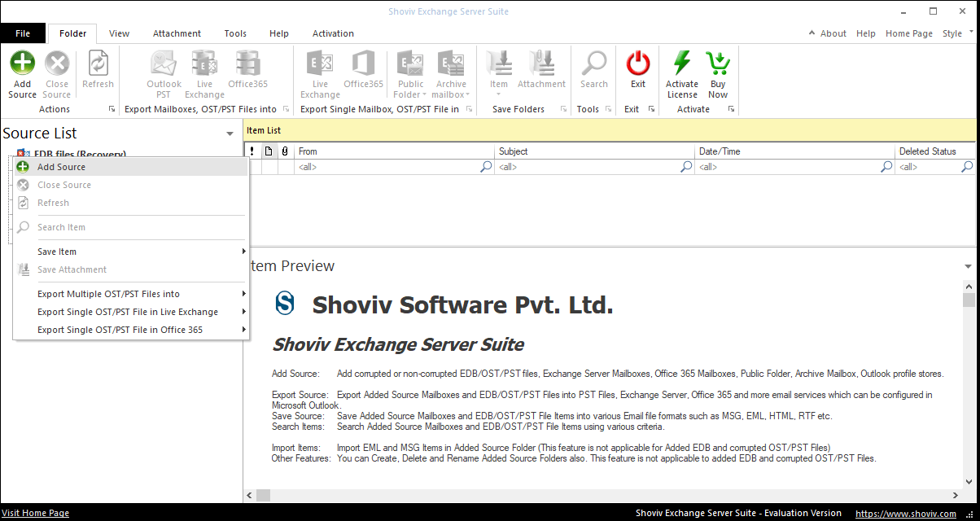Viewport: 980px width, 521px height.
Task: Open the Save Item submenu
Action: pos(130,252)
